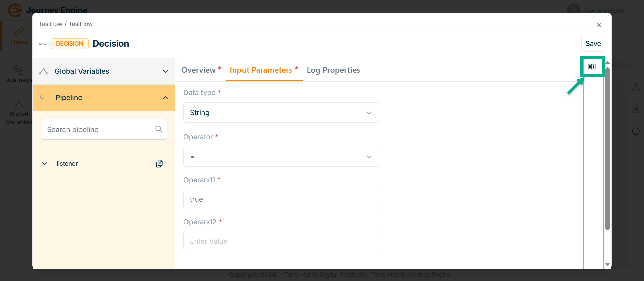Copy the listener pipeline path icon
Image resolution: width=644 pixels, height=281 pixels.
tap(159, 164)
